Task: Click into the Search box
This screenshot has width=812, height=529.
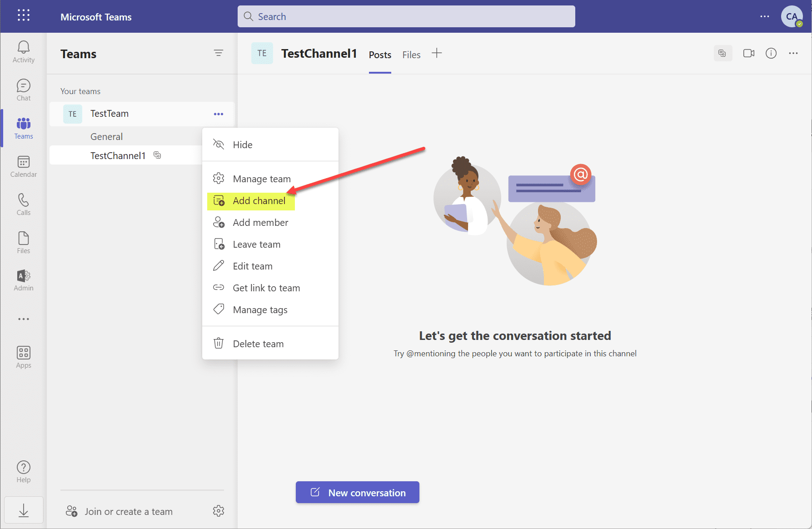Action: point(406,16)
